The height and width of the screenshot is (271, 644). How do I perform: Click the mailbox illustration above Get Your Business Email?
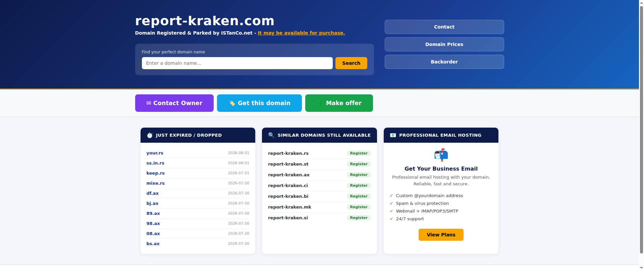(x=441, y=155)
